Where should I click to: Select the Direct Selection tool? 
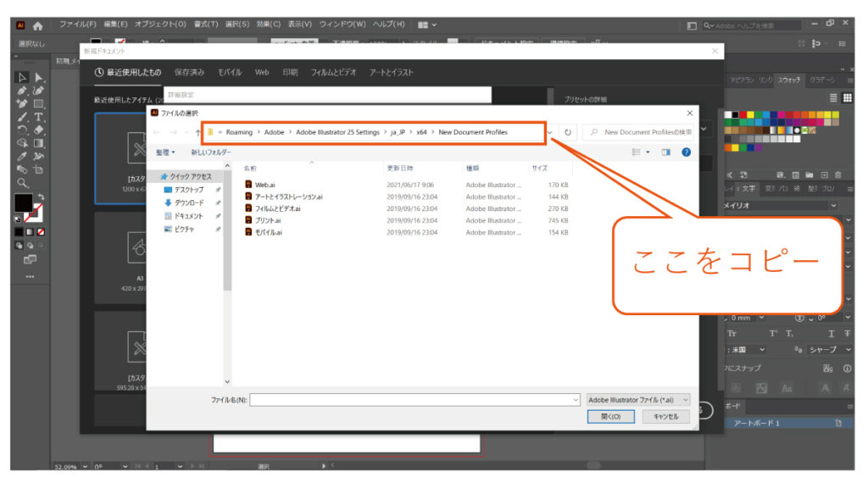click(38, 77)
